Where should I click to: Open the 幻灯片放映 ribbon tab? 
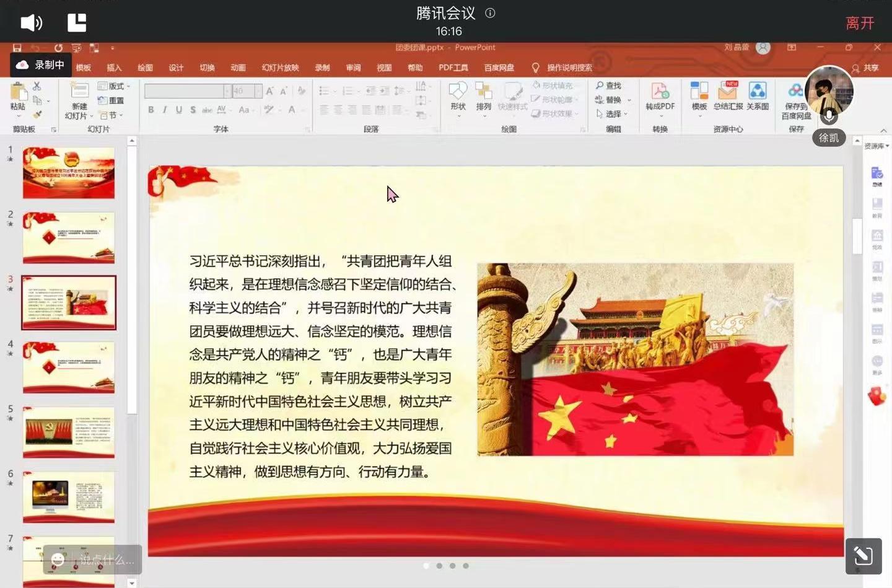click(x=280, y=68)
